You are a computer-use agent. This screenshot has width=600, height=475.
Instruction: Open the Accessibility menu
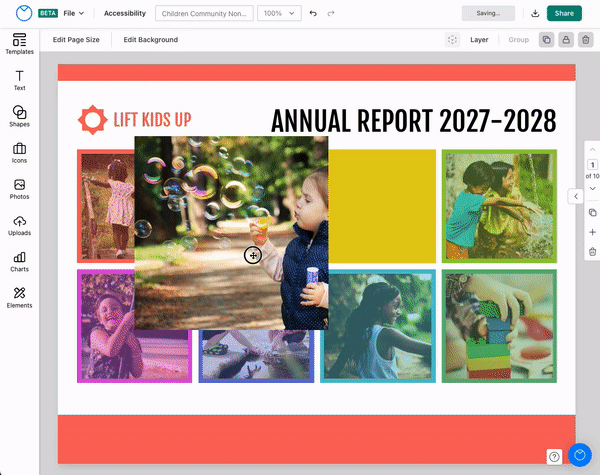point(125,13)
